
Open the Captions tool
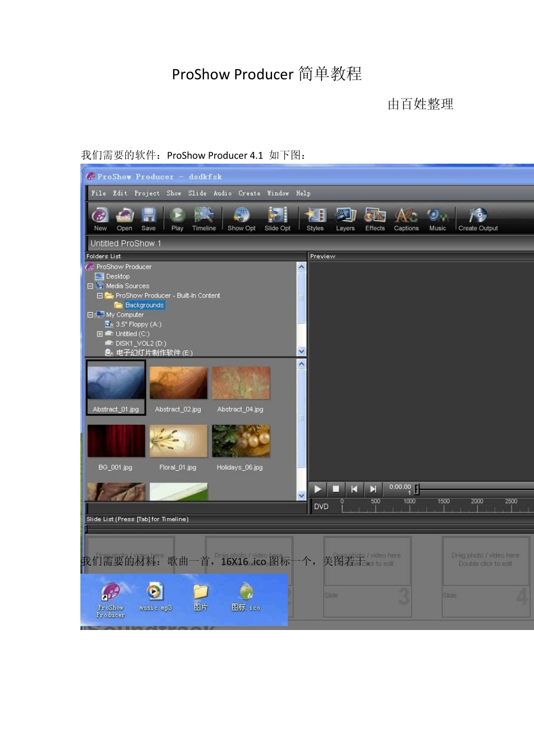(406, 219)
